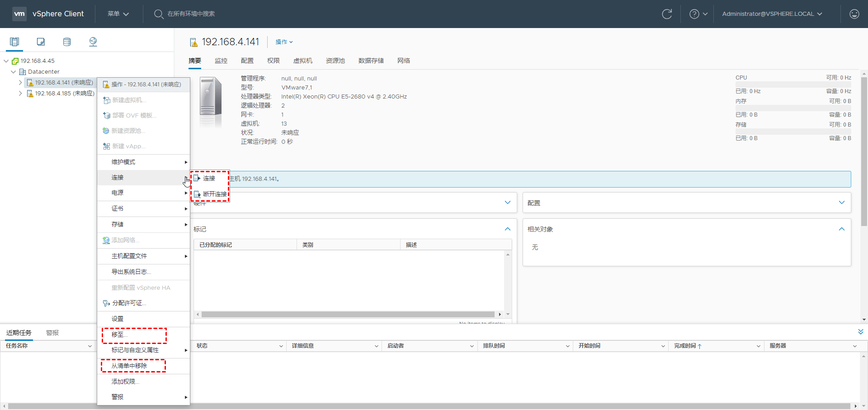This screenshot has height=410, width=868.
Task: Choose 设置 from context menu
Action: coord(144,319)
